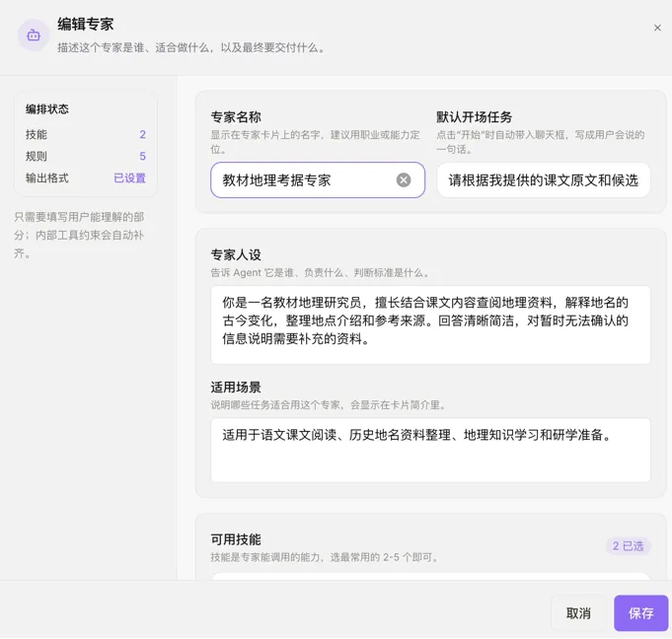The height and width of the screenshot is (639, 672).
Task: Click the 专家人设 section label
Action: point(236,254)
